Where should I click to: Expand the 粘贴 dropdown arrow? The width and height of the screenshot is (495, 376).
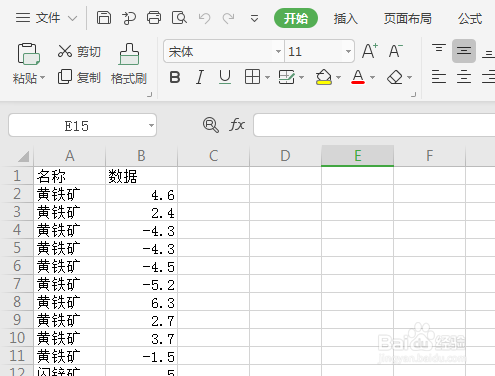[x=42, y=78]
